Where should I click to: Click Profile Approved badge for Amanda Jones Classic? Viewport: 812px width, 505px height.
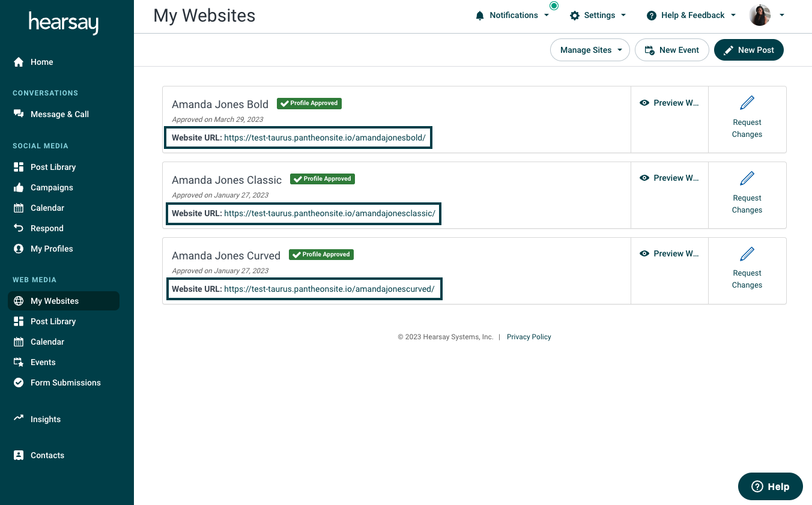[323, 179]
